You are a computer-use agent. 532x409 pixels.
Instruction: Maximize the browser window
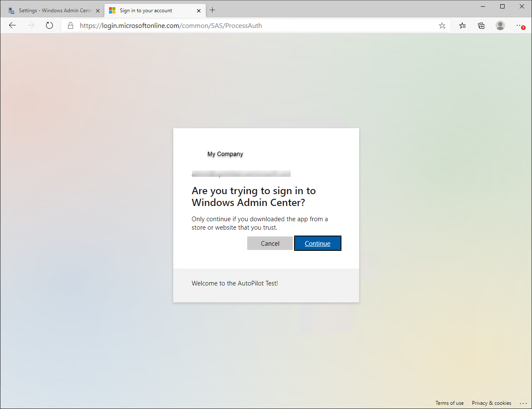pos(502,6)
